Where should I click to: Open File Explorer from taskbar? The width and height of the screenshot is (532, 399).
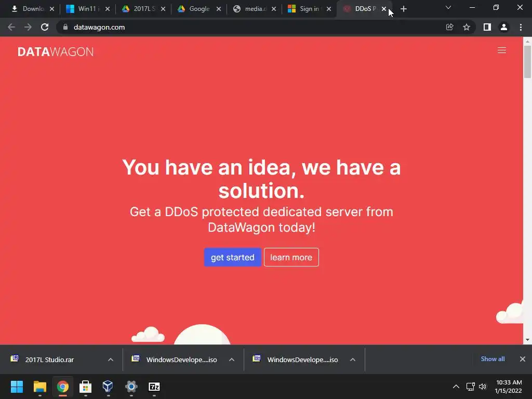(x=39, y=387)
